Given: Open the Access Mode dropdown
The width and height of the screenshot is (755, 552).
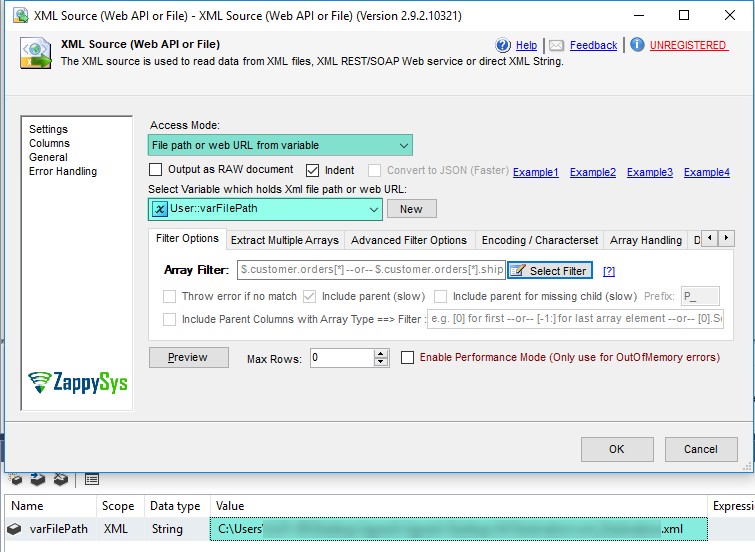Looking at the screenshot, I should [404, 145].
